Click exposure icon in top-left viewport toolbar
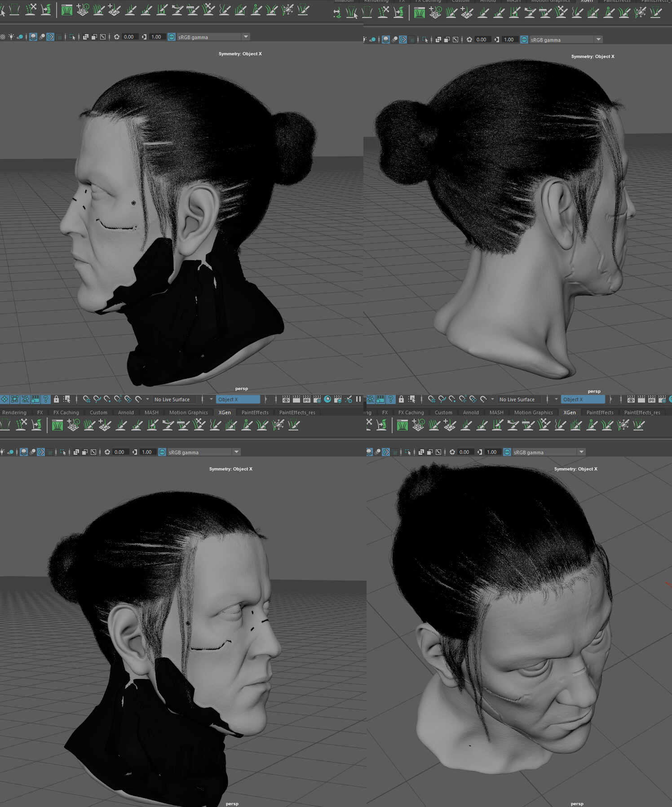Viewport: 672px width, 807px height. [x=117, y=37]
